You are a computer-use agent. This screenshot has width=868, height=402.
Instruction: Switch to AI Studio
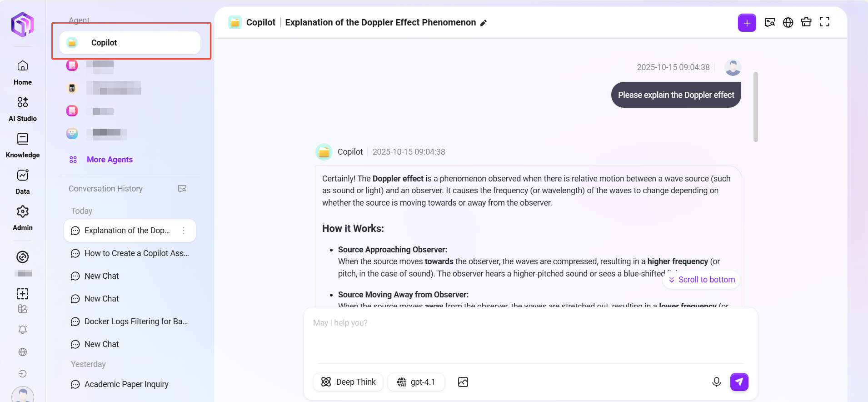tap(23, 109)
